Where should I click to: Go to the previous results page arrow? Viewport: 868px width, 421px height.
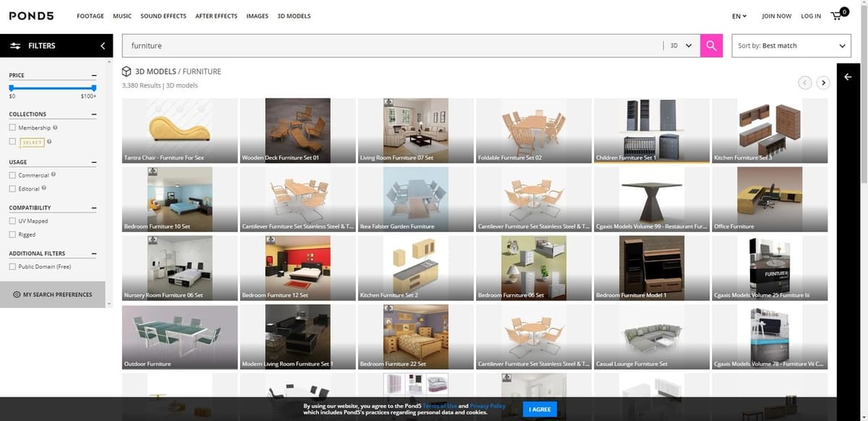pos(805,82)
